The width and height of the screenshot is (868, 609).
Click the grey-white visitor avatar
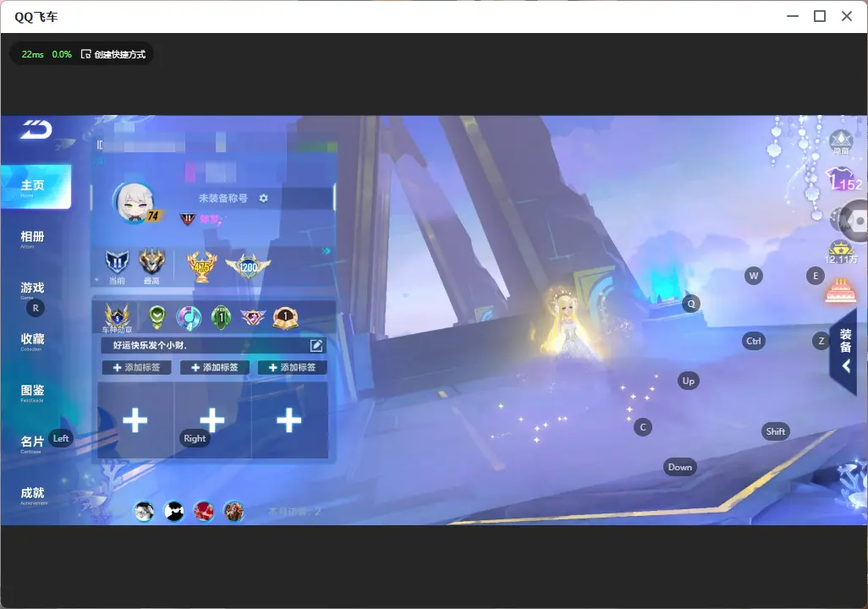[144, 511]
